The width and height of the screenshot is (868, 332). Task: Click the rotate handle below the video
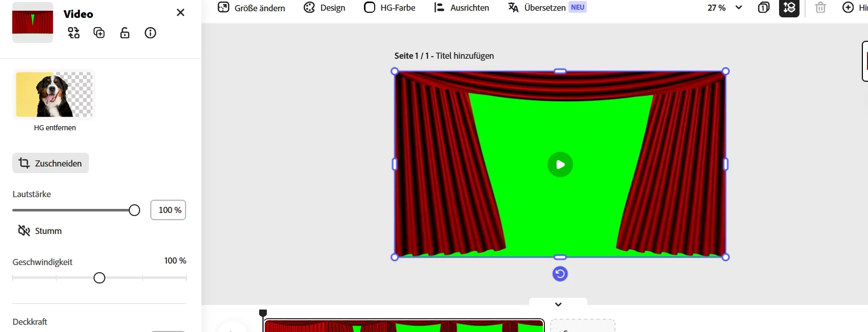[560, 274]
